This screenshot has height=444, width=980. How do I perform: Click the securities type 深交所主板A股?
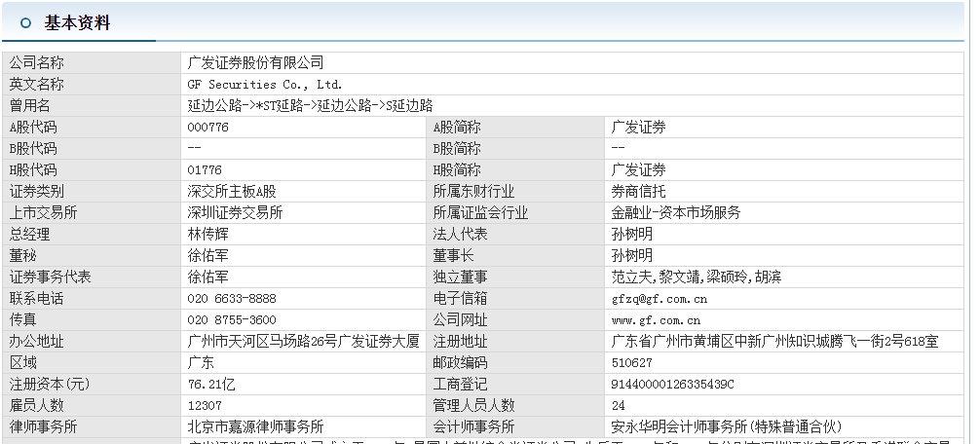pyautogui.click(x=231, y=191)
